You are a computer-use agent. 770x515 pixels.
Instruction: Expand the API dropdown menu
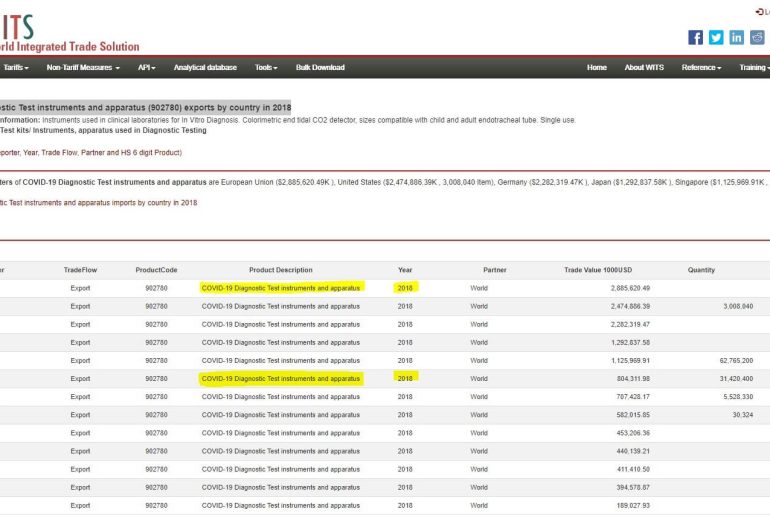tap(147, 68)
